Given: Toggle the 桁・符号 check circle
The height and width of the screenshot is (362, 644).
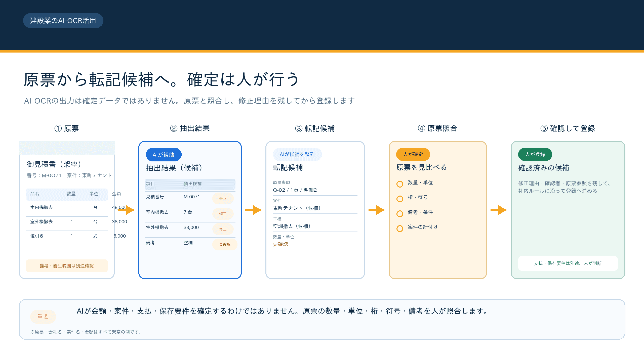Looking at the screenshot, I should [400, 199].
